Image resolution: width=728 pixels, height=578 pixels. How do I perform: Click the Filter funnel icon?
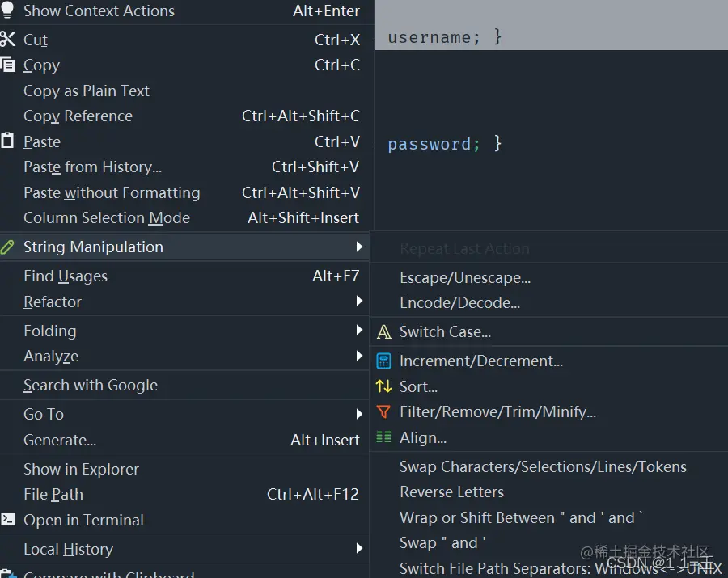point(383,411)
